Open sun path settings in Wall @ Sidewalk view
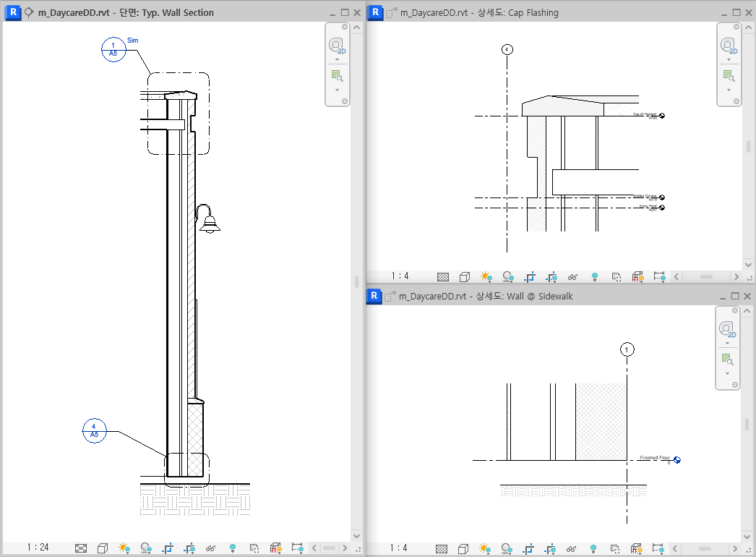756x557 pixels. pyautogui.click(x=484, y=548)
